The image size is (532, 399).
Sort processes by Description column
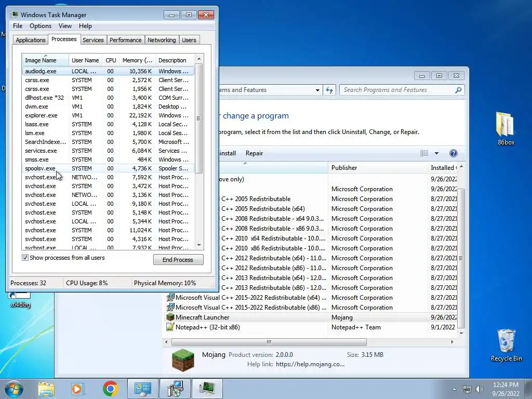(175, 60)
